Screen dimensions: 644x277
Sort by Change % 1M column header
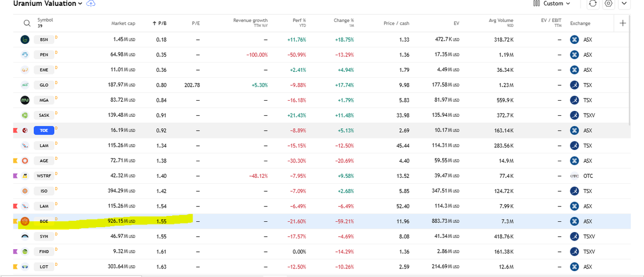343,22
